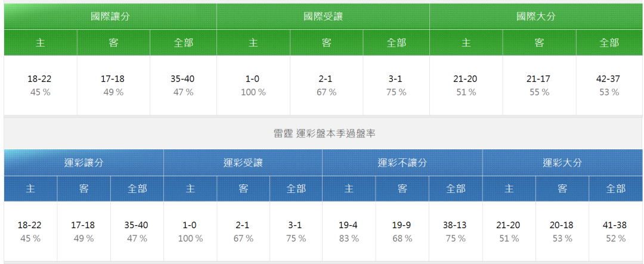
Task: Select the 運彩讓分 header
Action: pos(84,162)
